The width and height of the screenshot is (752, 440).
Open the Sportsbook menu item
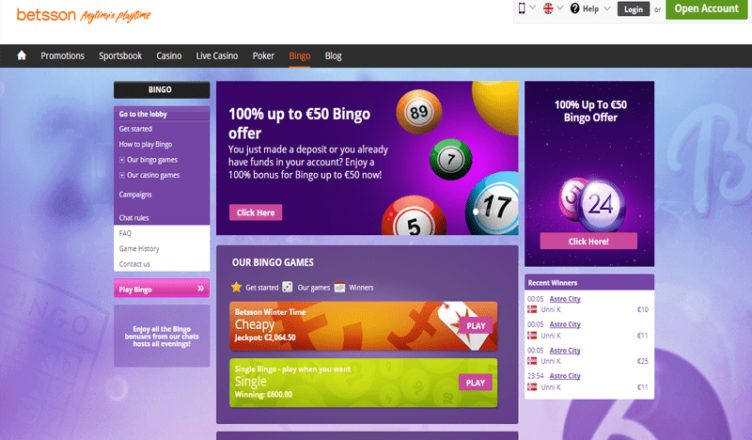(120, 56)
